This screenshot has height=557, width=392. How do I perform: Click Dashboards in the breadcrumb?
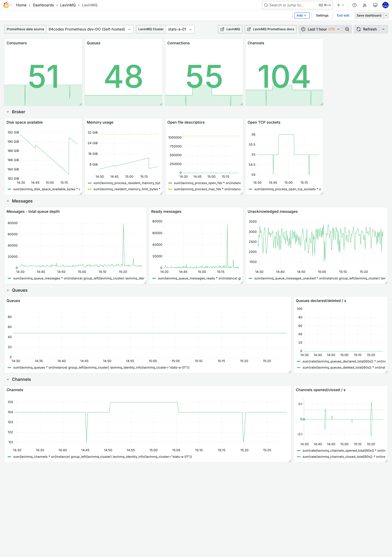pyautogui.click(x=43, y=5)
